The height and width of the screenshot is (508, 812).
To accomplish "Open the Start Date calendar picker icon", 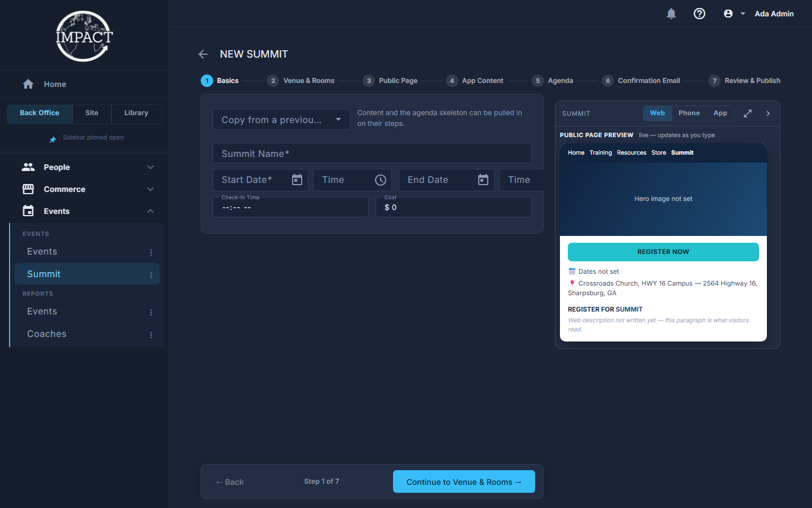I will pyautogui.click(x=297, y=180).
